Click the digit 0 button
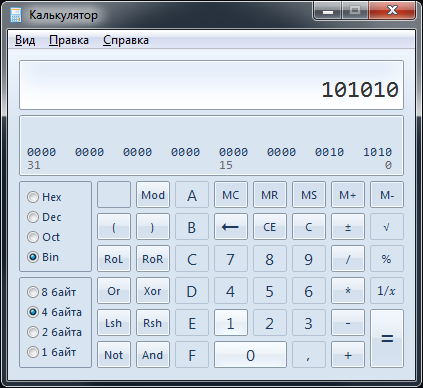Screen dimensions: 423x388 [250, 355]
